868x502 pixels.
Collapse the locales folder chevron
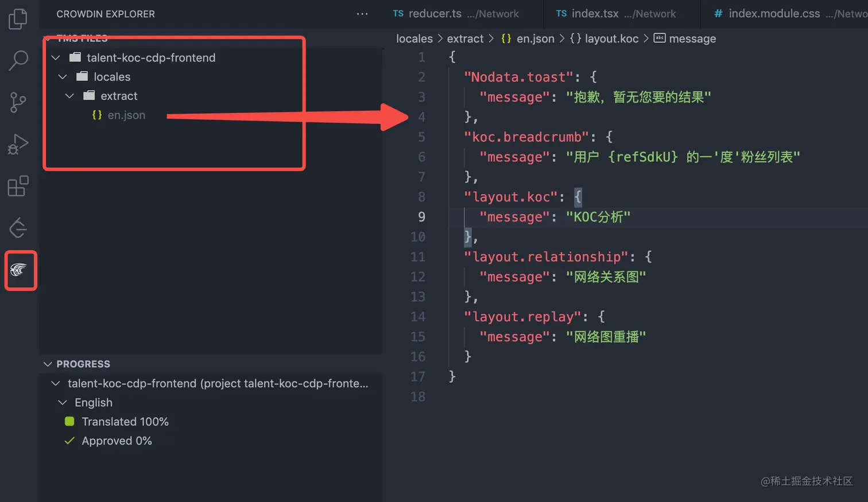pyautogui.click(x=63, y=76)
